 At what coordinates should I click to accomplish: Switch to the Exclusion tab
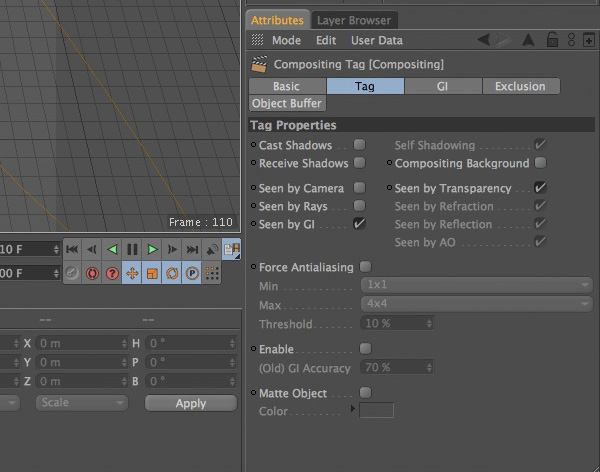(x=521, y=86)
